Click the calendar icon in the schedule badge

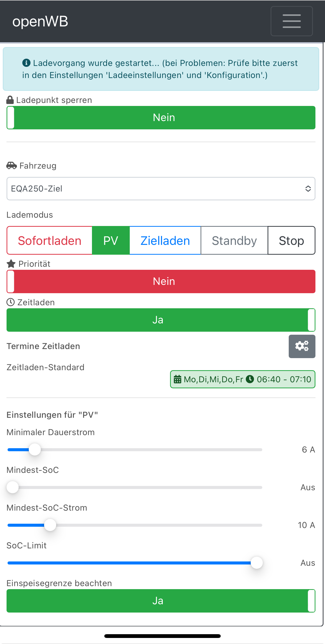[x=178, y=379]
